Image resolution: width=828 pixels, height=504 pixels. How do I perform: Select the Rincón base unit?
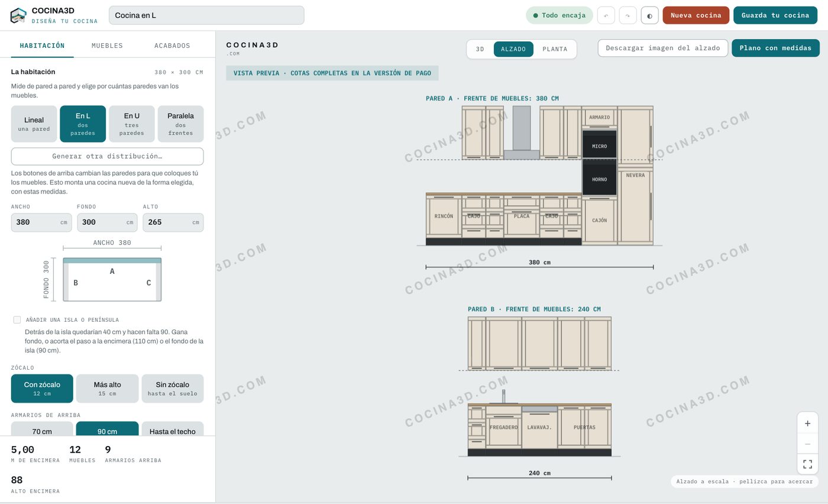444,217
